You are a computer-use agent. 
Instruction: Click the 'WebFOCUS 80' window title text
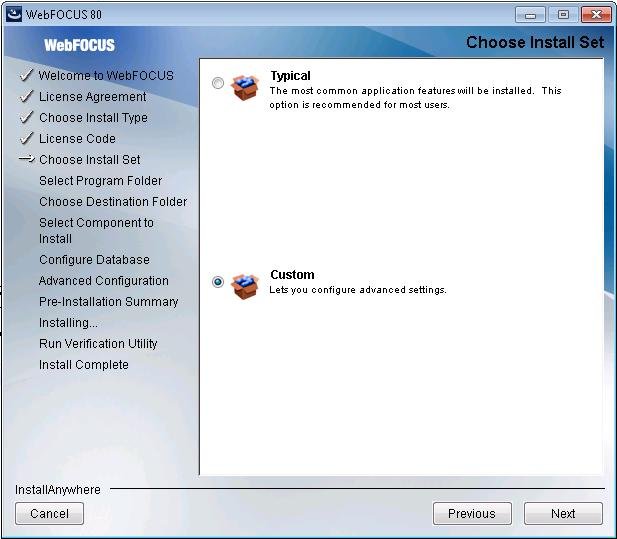tap(64, 15)
